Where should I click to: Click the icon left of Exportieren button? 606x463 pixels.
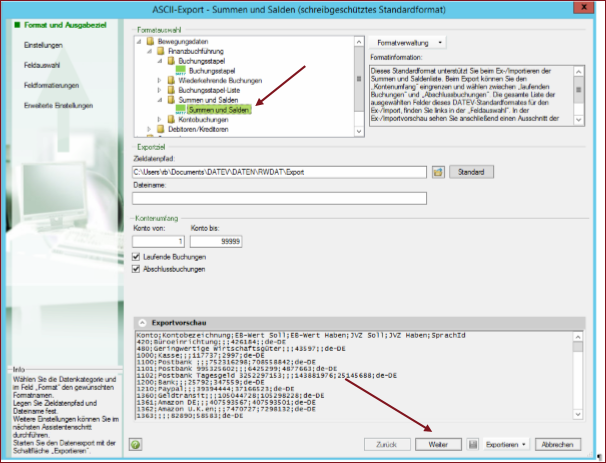(472, 441)
